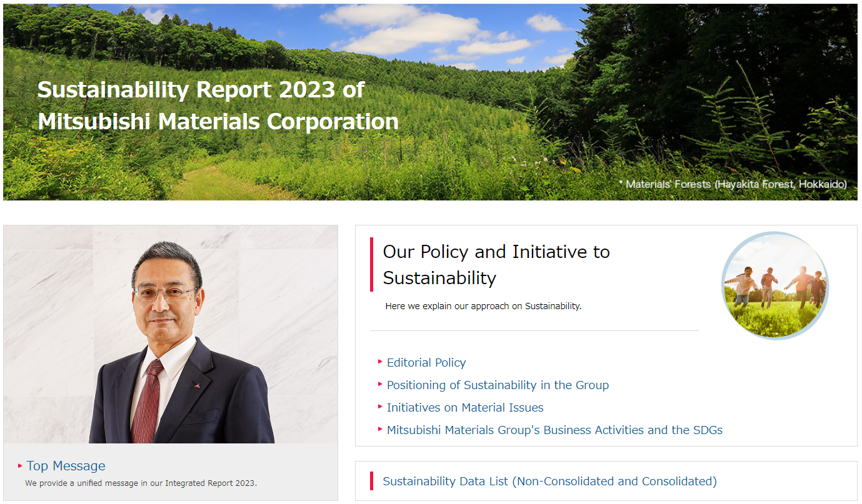Open the Top Message link
Screen dimensions: 862x504
66,466
